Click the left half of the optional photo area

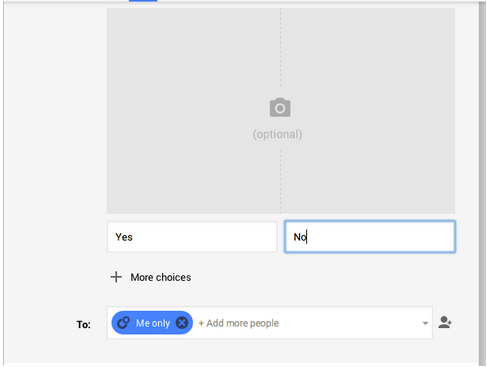pyautogui.click(x=193, y=111)
